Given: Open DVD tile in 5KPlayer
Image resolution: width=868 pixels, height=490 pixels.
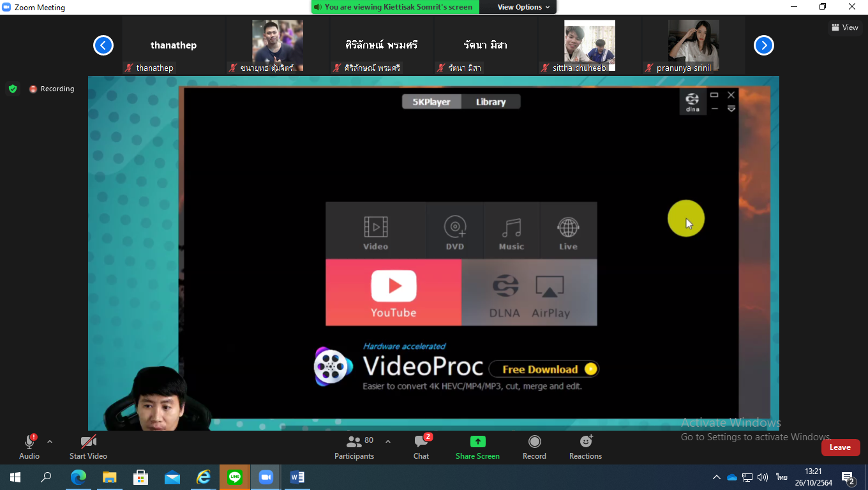Looking at the screenshot, I should [x=454, y=231].
